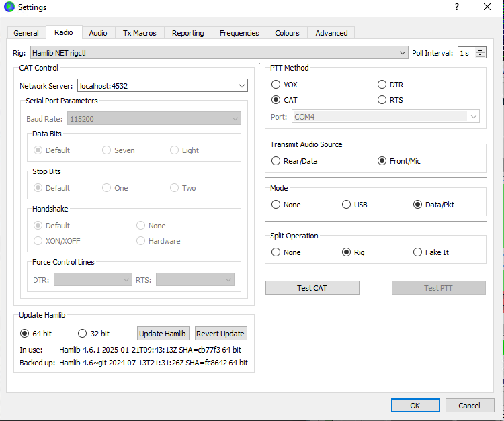504x421 pixels.
Task: Select Fake It split operation
Action: click(418, 252)
